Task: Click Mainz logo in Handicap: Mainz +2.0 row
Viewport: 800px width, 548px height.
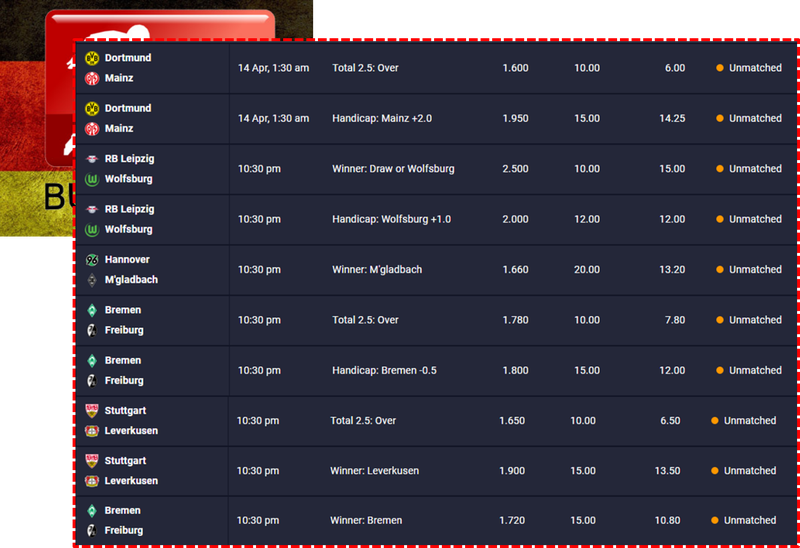Action: (92, 129)
